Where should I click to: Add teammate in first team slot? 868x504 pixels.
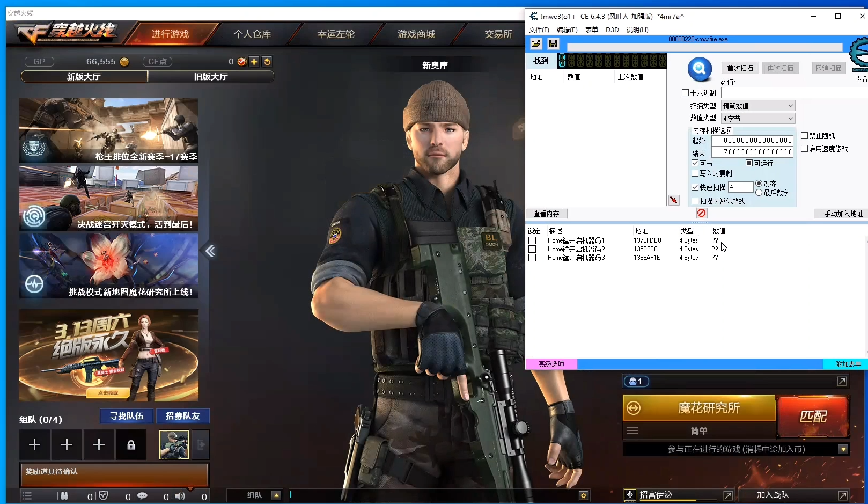coord(34,444)
